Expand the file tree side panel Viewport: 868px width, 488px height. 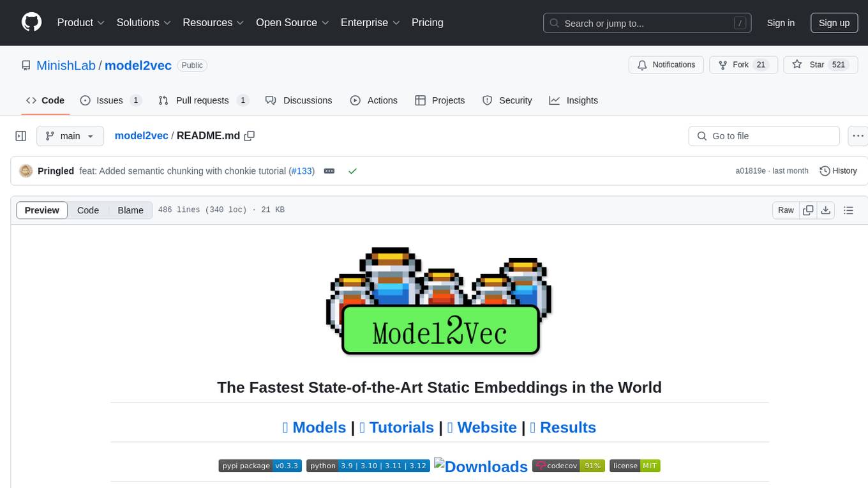pyautogui.click(x=21, y=136)
